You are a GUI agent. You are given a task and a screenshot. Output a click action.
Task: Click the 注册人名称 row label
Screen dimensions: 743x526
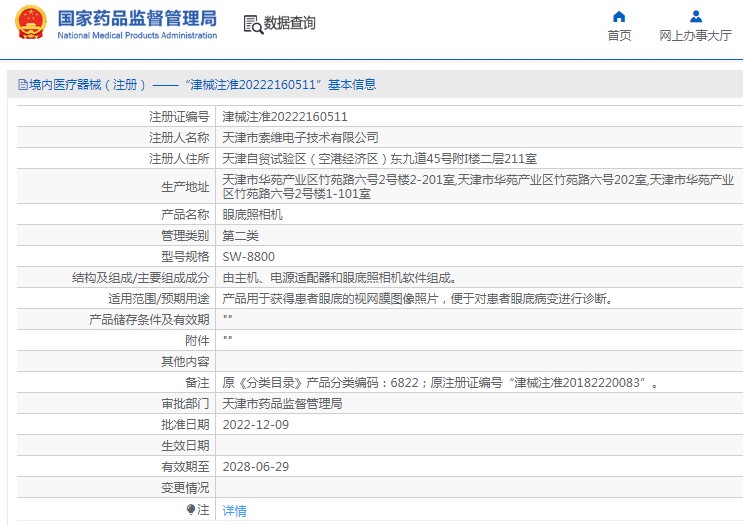[x=179, y=138]
